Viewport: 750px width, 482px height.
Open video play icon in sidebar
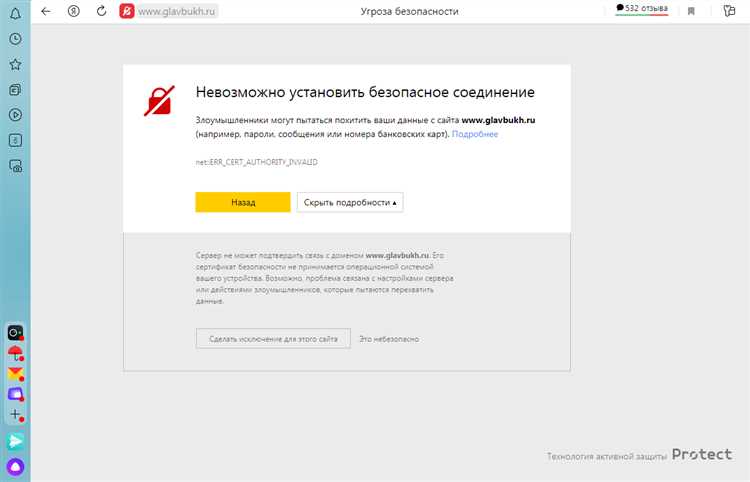pos(15,115)
